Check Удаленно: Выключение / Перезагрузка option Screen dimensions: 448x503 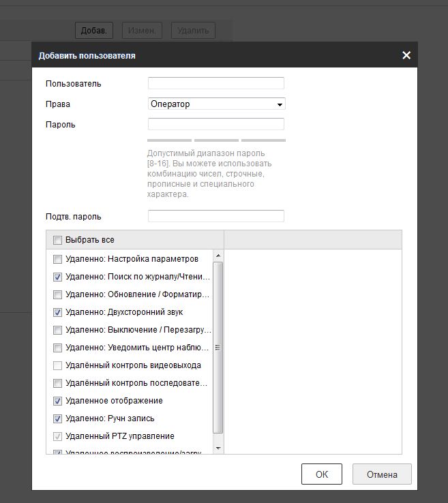tap(57, 330)
